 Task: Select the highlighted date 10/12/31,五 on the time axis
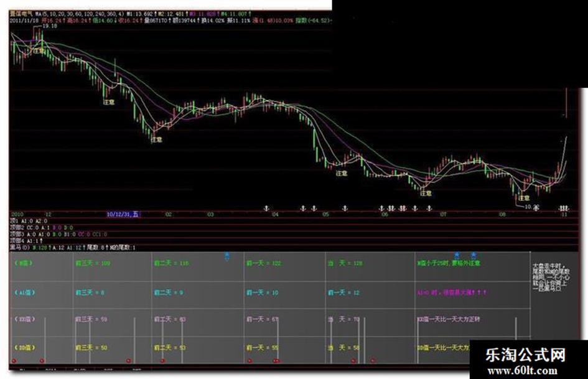(123, 214)
